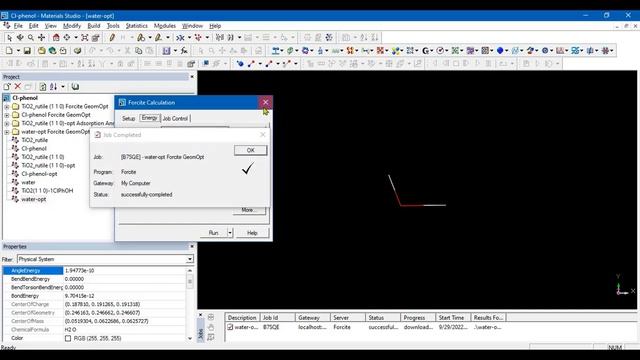The image size is (640, 360).
Task: Click the red Reset View home icon
Action: point(56,38)
